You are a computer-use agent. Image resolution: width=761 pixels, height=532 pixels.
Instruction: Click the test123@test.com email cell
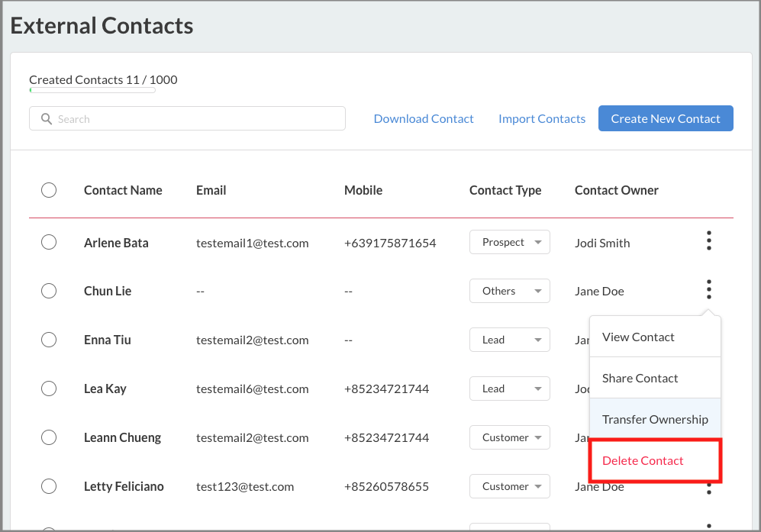click(245, 487)
